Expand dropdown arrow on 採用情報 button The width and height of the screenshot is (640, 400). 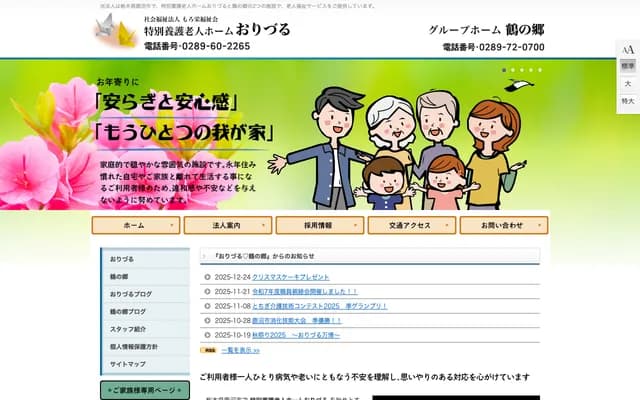(x=355, y=225)
